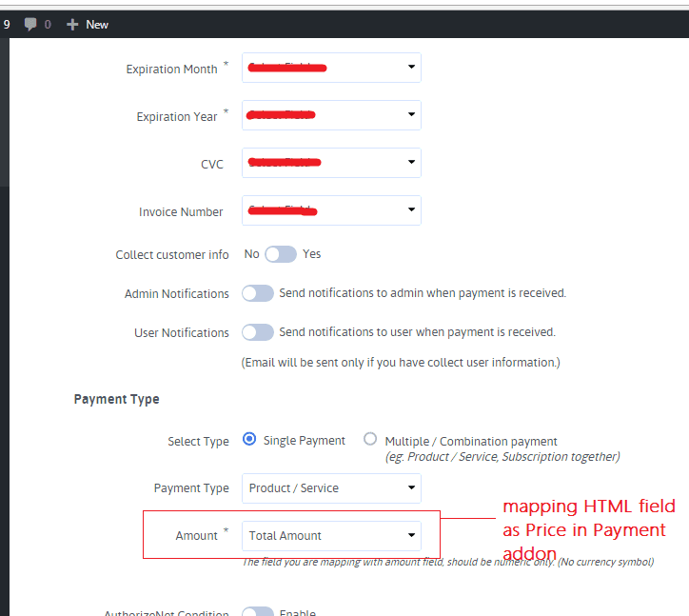Open the CVC field dropdown
The image size is (689, 616).
coord(331,163)
